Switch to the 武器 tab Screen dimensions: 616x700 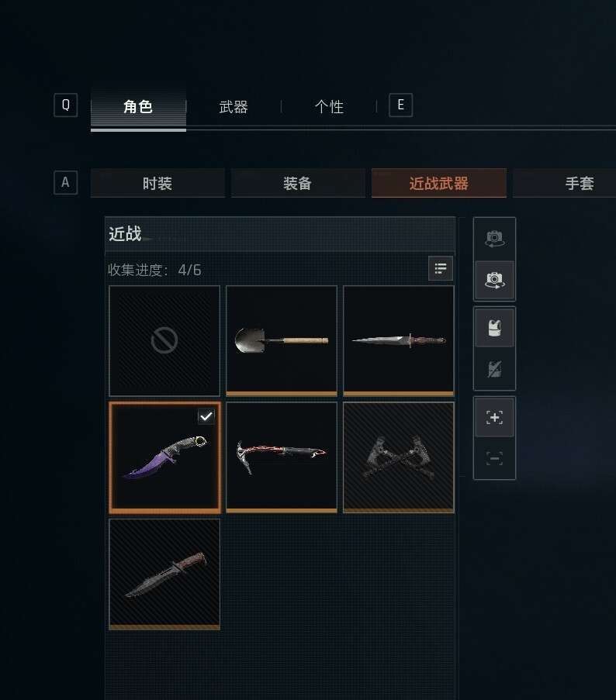[x=234, y=107]
